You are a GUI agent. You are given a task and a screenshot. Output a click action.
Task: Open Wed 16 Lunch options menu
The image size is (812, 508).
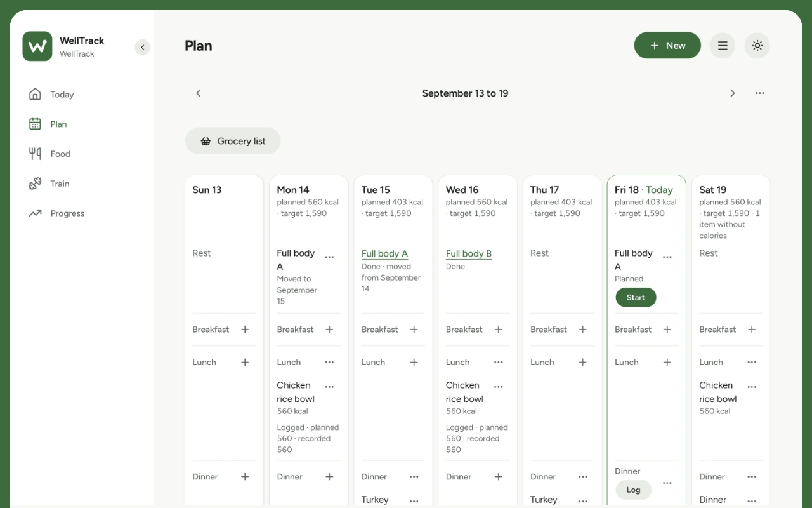[x=498, y=363]
